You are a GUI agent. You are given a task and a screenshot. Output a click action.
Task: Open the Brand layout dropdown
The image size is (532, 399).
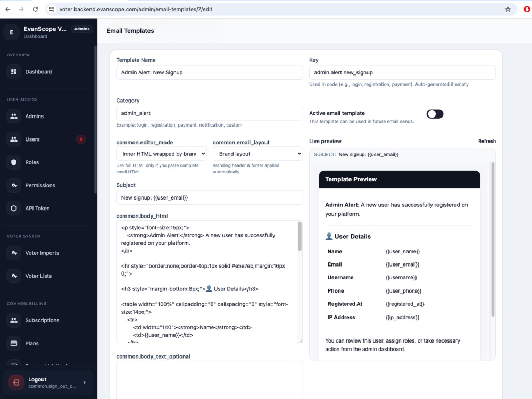257,154
